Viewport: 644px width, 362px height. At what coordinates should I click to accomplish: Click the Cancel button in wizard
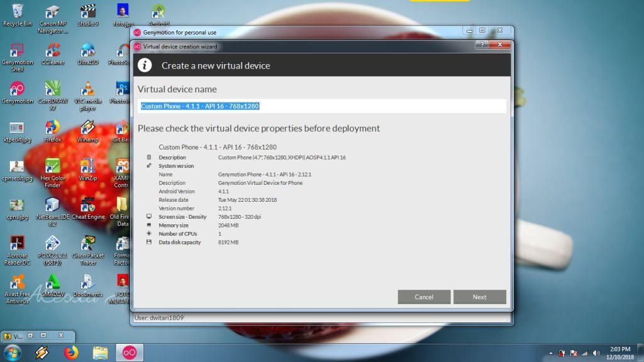(x=424, y=297)
